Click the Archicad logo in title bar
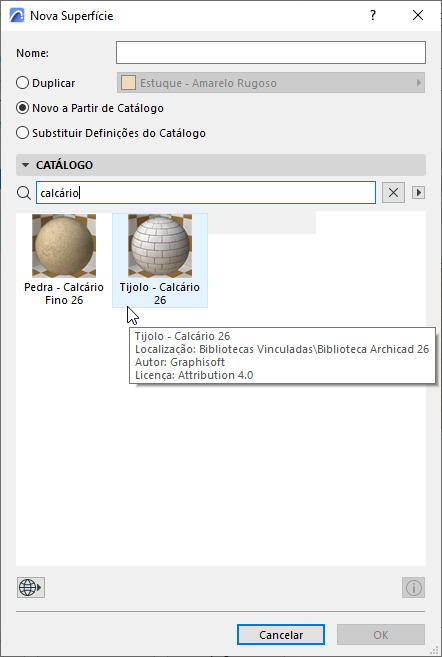 (x=17, y=16)
